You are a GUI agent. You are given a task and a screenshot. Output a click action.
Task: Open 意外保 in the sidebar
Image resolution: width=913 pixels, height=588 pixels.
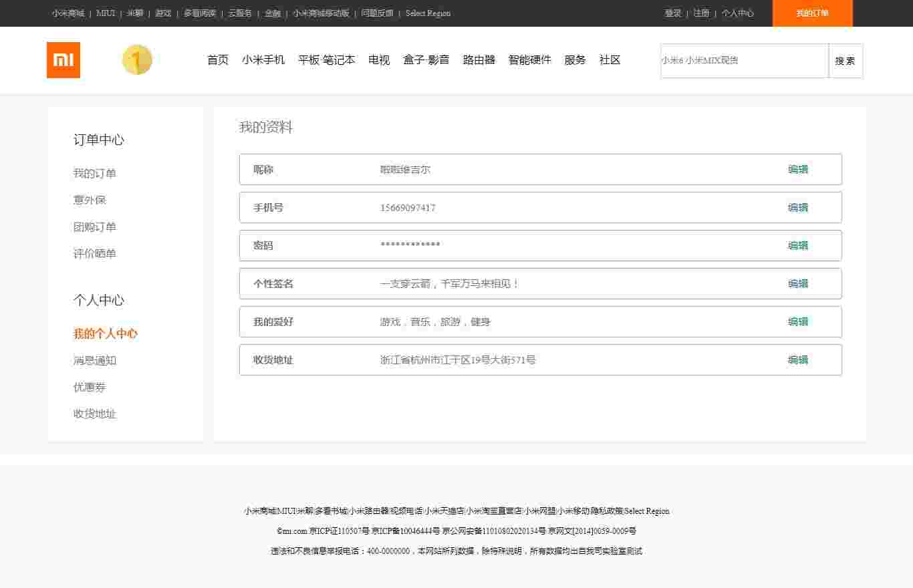pos(90,200)
